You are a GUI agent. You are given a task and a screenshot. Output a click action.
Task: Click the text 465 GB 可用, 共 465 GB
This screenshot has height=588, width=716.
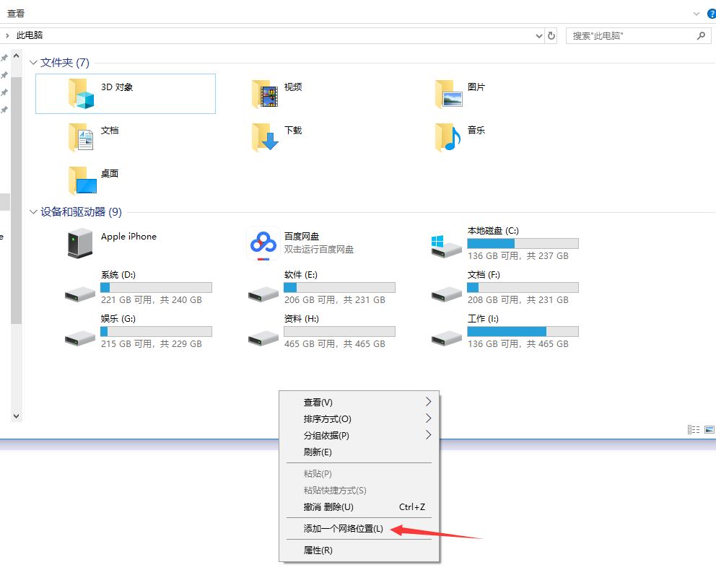click(x=335, y=343)
